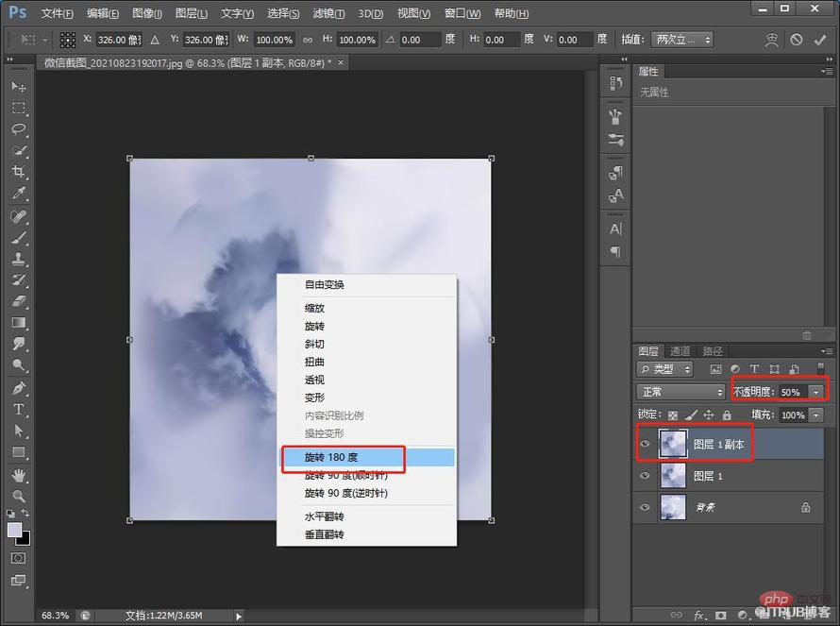Image resolution: width=840 pixels, height=626 pixels.
Task: Select the Quick Selection tool
Action: [x=19, y=151]
